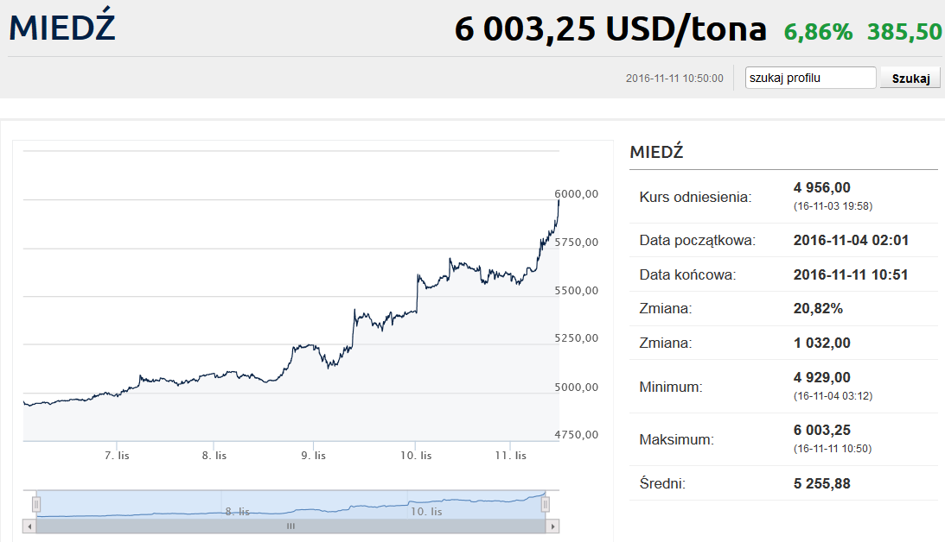This screenshot has width=945, height=542.
Task: Click the Data końcowa date value
Action: click(x=850, y=274)
